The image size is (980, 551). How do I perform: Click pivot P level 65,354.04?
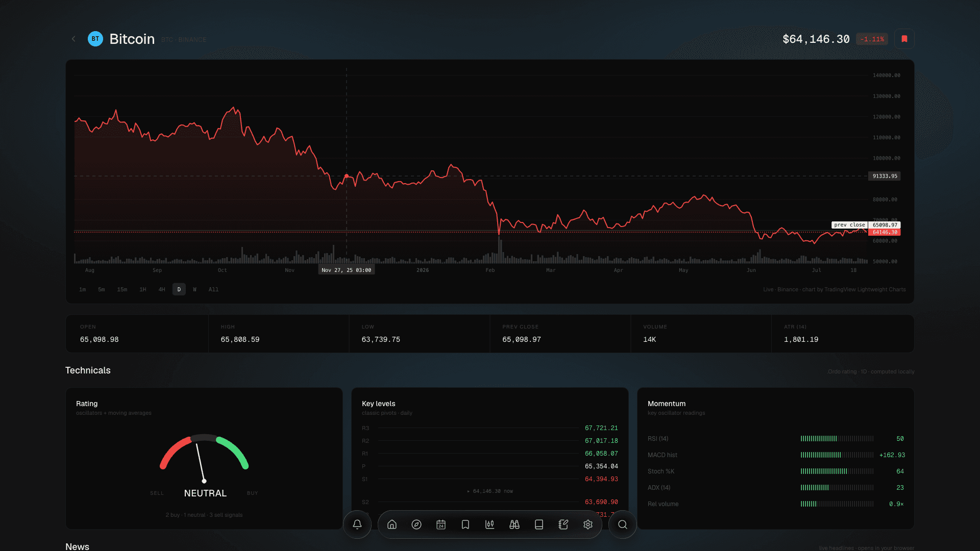point(601,466)
